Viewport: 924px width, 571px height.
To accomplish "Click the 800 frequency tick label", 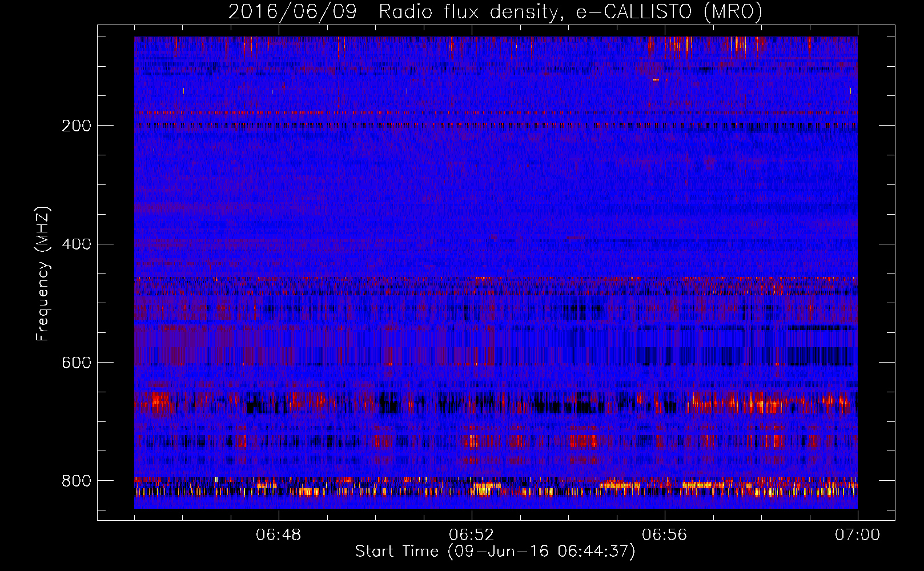I will click(x=77, y=481).
